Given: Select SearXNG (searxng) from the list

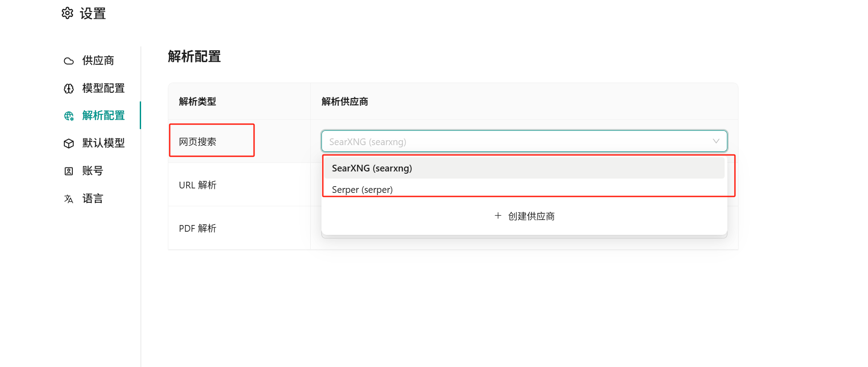Looking at the screenshot, I should pyautogui.click(x=372, y=168).
